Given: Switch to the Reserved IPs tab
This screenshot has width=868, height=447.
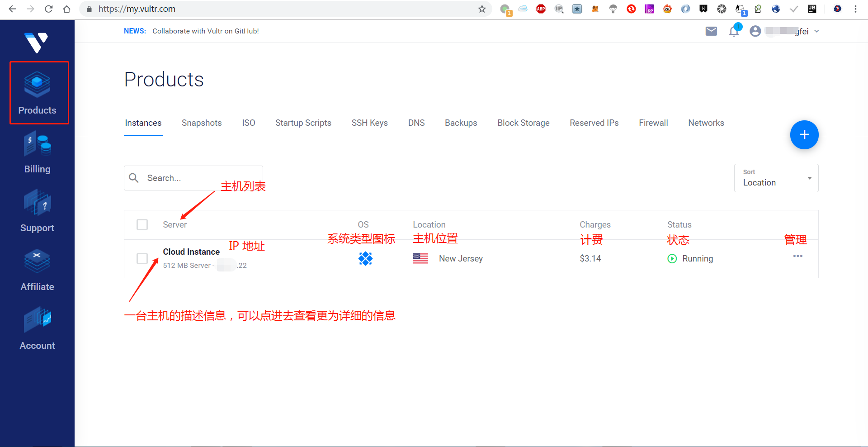Looking at the screenshot, I should (594, 123).
